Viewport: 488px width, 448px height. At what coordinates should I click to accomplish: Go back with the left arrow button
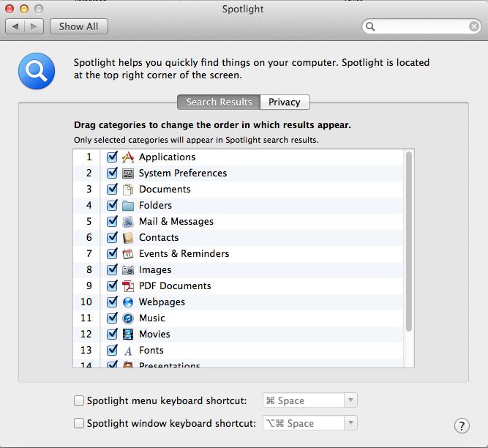(x=15, y=26)
